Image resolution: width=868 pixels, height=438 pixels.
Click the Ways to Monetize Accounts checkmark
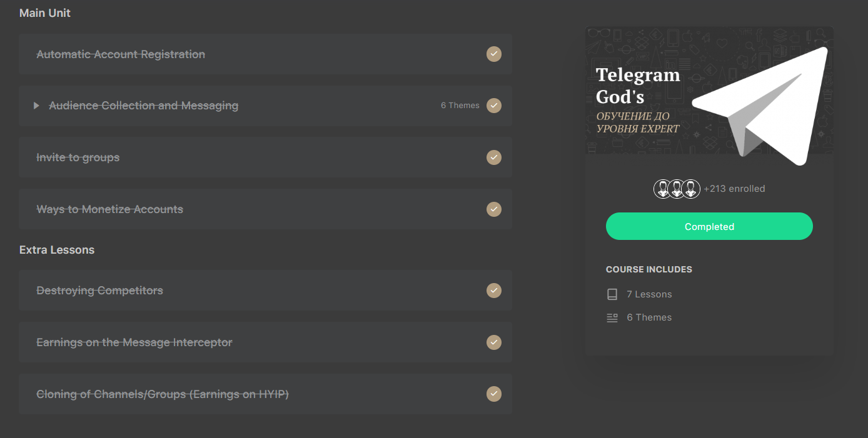(x=494, y=209)
